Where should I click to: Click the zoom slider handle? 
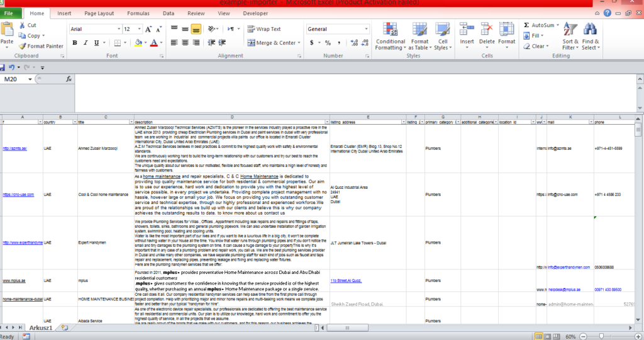point(602,336)
